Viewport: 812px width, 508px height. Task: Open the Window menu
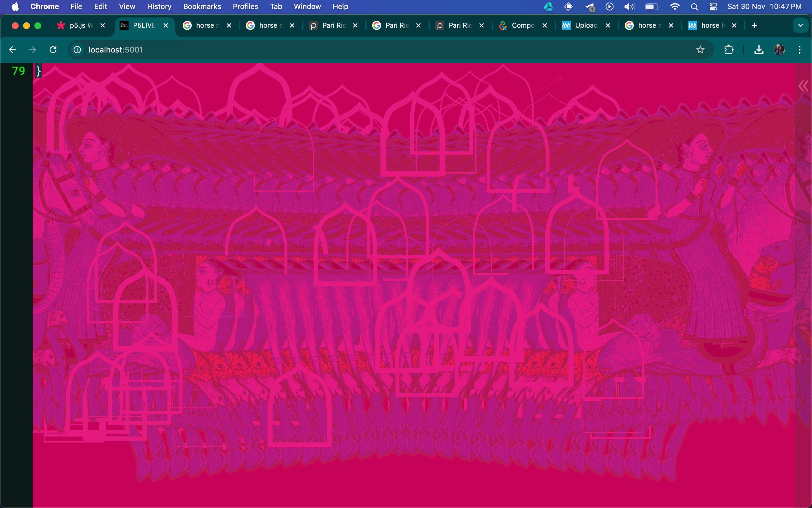[x=307, y=6]
